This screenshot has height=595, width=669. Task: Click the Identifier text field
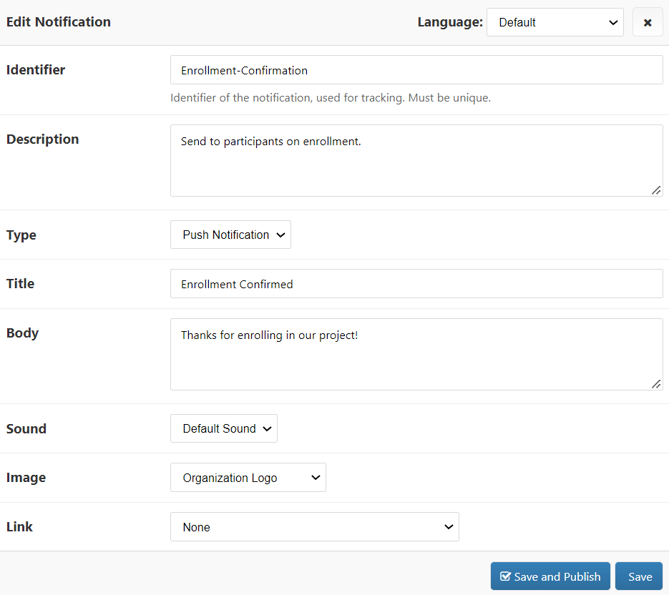[x=416, y=70]
